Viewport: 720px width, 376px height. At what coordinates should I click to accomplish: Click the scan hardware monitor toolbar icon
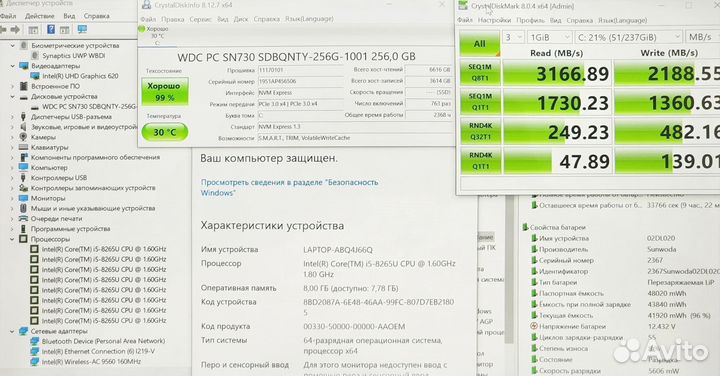82,29
